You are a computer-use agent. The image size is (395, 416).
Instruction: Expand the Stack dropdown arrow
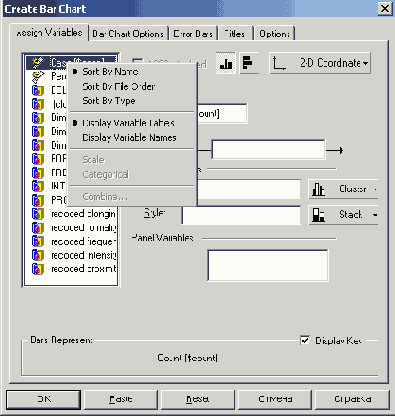[375, 215]
